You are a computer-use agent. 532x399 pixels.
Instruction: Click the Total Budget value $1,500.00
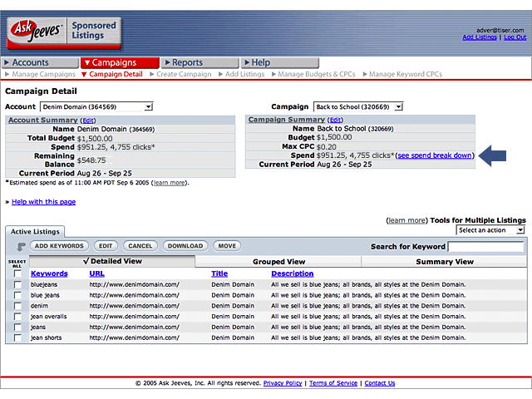(x=95, y=139)
